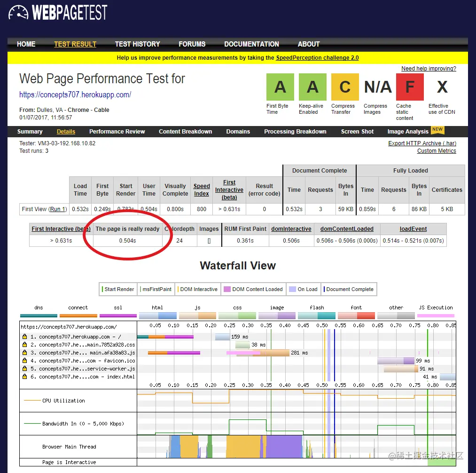The height and width of the screenshot is (473, 476).
Task: Click the Browser Main Thread chart row
Action: click(x=238, y=447)
